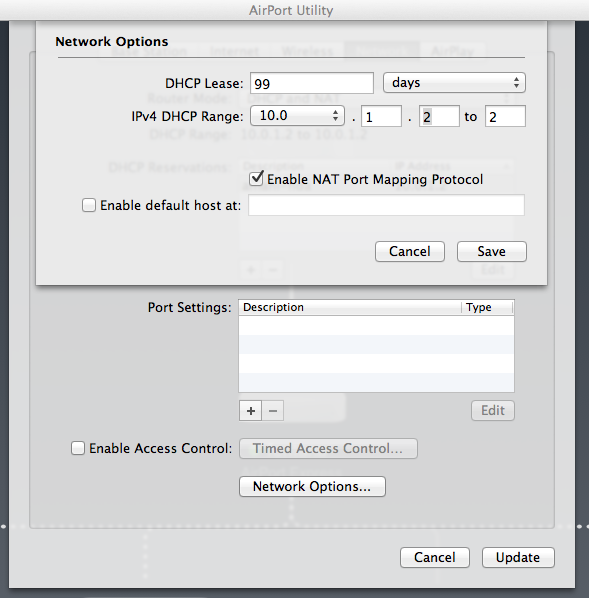Disable NAT Port Mapping Protocol checkbox
589x598 pixels.
pos(256,178)
